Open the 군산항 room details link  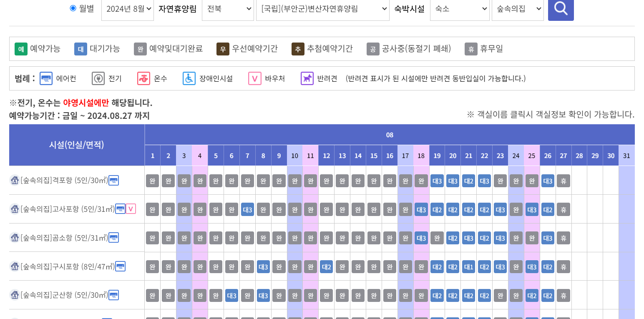tap(64, 295)
